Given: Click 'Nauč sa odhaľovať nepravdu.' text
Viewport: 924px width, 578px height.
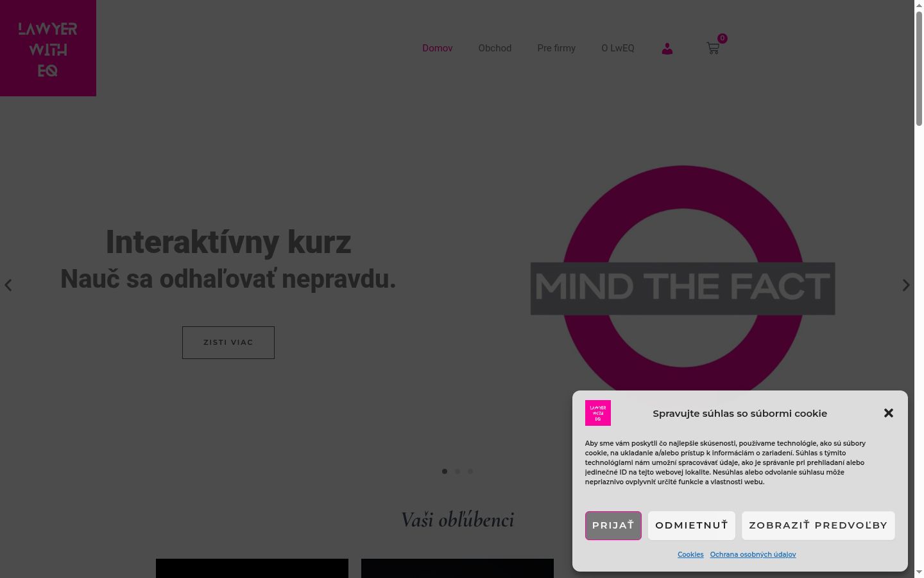Looking at the screenshot, I should (x=228, y=279).
